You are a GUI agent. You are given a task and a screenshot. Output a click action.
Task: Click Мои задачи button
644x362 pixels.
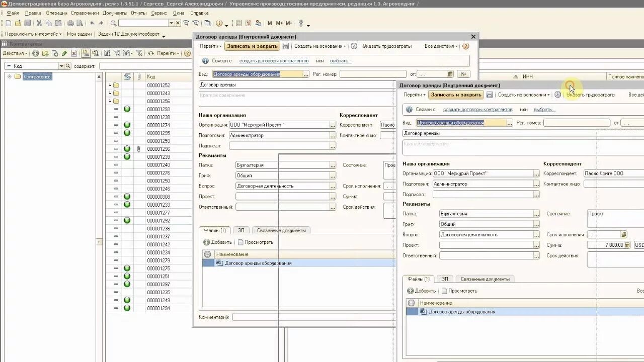point(79,34)
